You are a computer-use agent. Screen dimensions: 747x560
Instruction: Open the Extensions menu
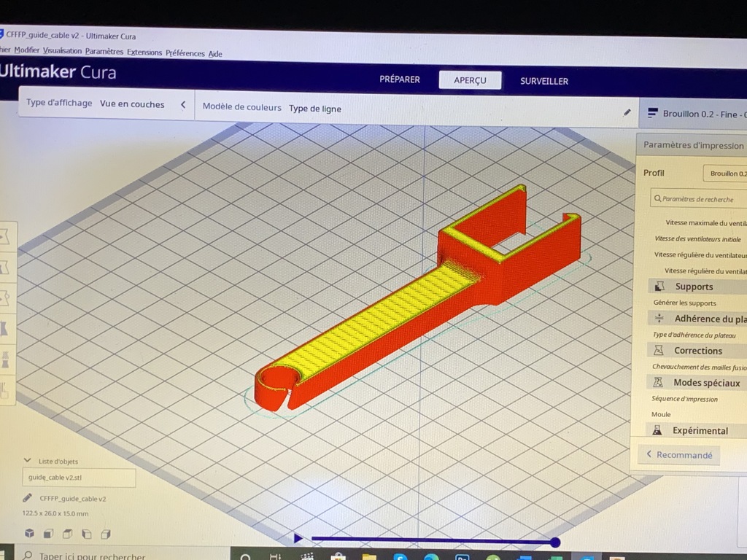pos(144,52)
